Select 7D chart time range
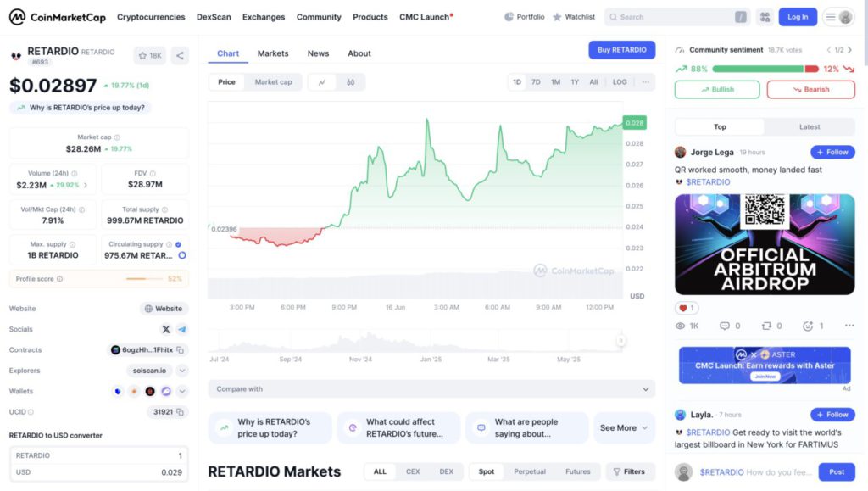 point(536,82)
